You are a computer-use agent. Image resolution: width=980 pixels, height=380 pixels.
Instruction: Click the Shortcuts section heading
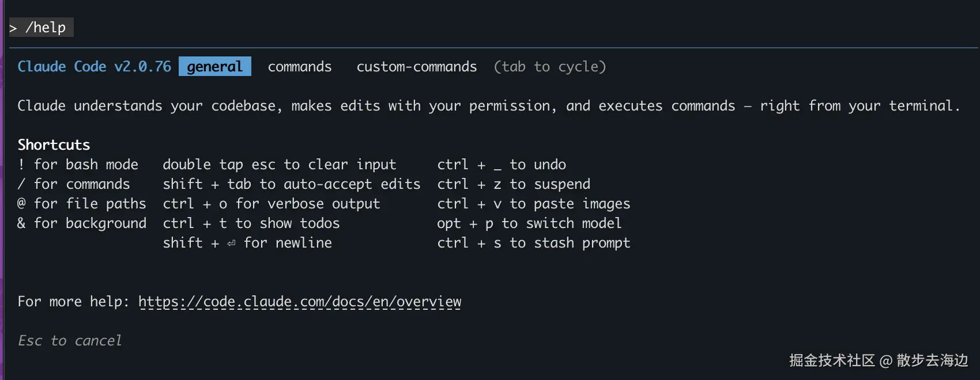54,145
